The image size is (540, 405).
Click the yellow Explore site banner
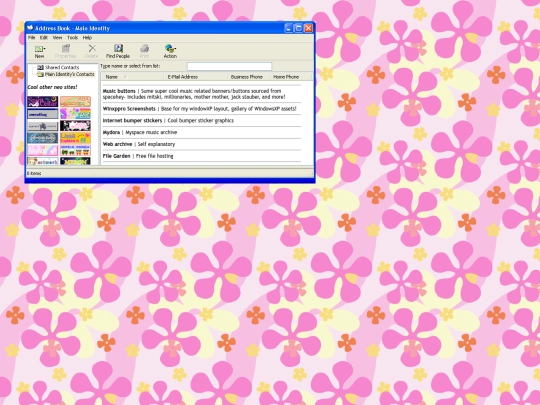[75, 138]
